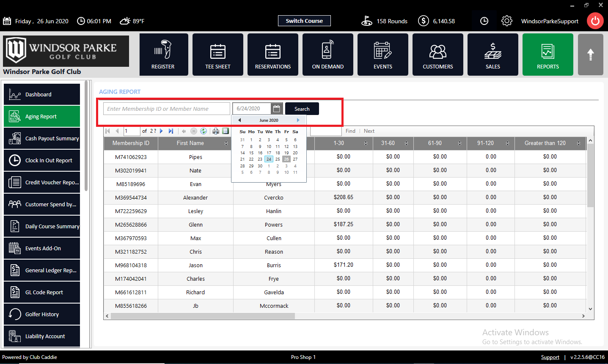Select June 26 in the calendar

coord(286,159)
